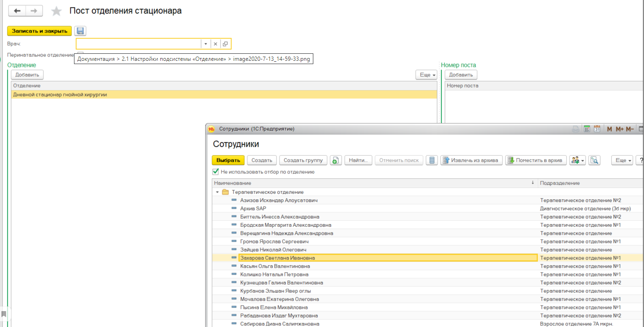This screenshot has width=644, height=327.
Task: Collapse the Терапевтическое отделение group
Action: pyautogui.click(x=217, y=192)
